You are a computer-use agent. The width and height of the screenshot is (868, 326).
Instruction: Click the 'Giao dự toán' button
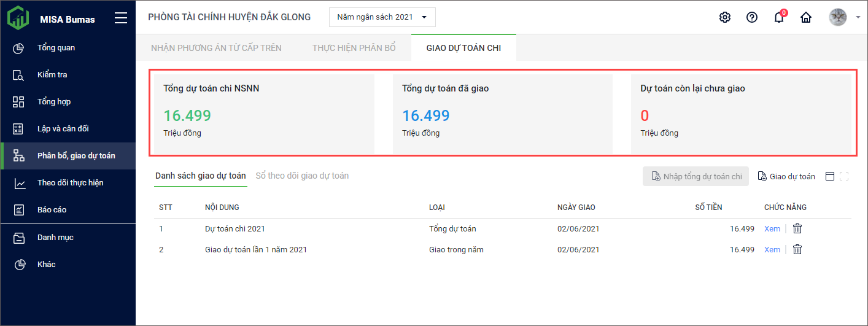click(787, 176)
